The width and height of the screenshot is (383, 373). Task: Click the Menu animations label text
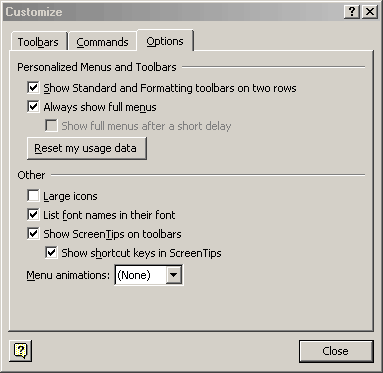[x=68, y=275]
